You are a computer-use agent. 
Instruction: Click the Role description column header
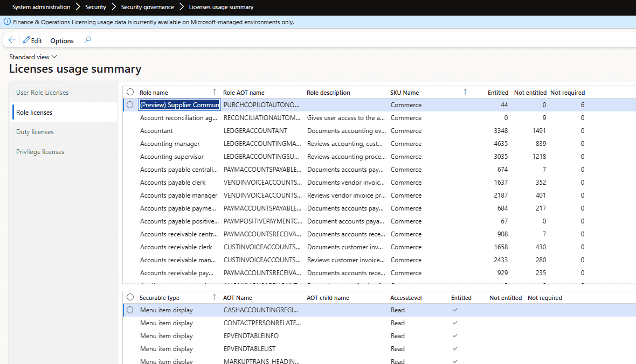328,93
